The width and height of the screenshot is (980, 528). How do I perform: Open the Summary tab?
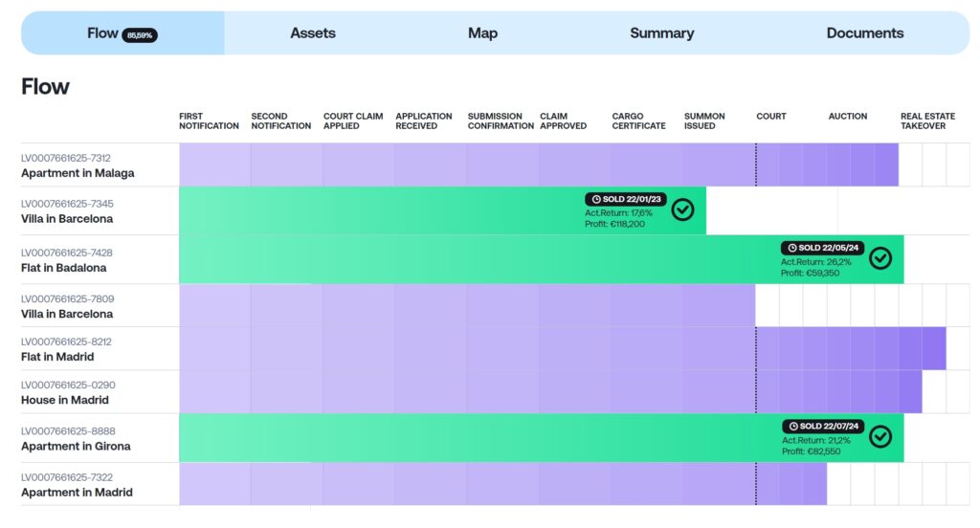tap(661, 33)
